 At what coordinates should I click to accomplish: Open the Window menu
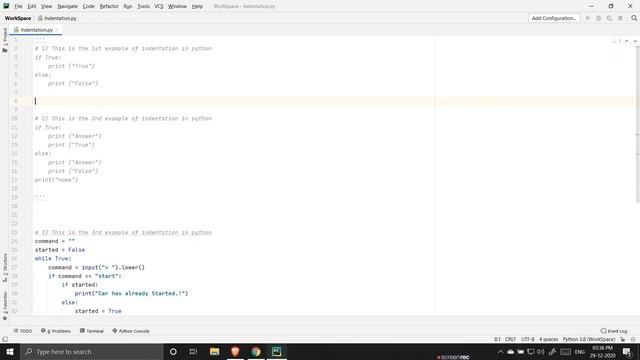click(x=177, y=6)
